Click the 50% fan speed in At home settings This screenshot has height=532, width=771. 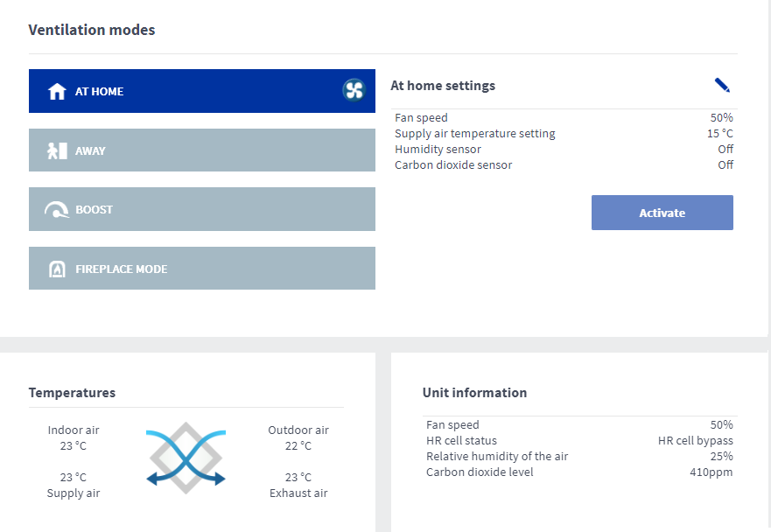[x=721, y=118]
